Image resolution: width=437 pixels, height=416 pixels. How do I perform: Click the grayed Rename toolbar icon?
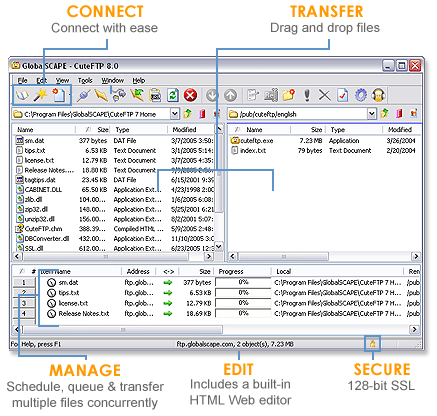[x=271, y=95]
